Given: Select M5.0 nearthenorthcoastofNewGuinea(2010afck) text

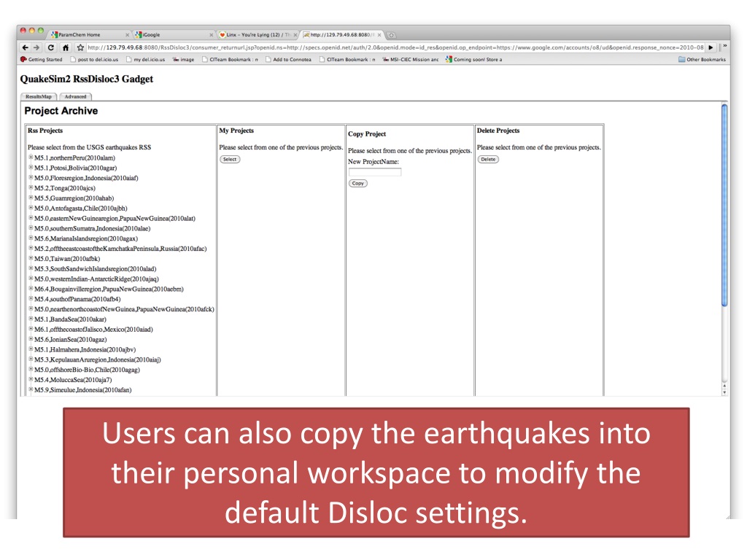Looking at the screenshot, I should (124, 309).
